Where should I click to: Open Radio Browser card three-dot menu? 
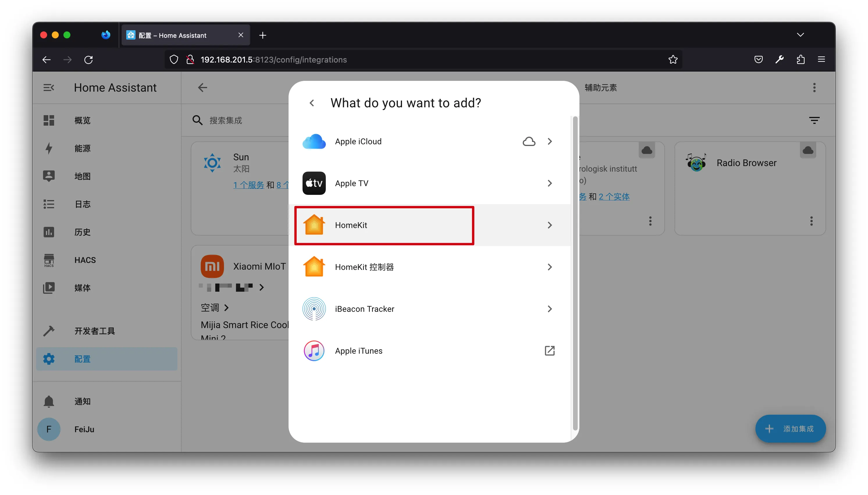click(x=811, y=221)
